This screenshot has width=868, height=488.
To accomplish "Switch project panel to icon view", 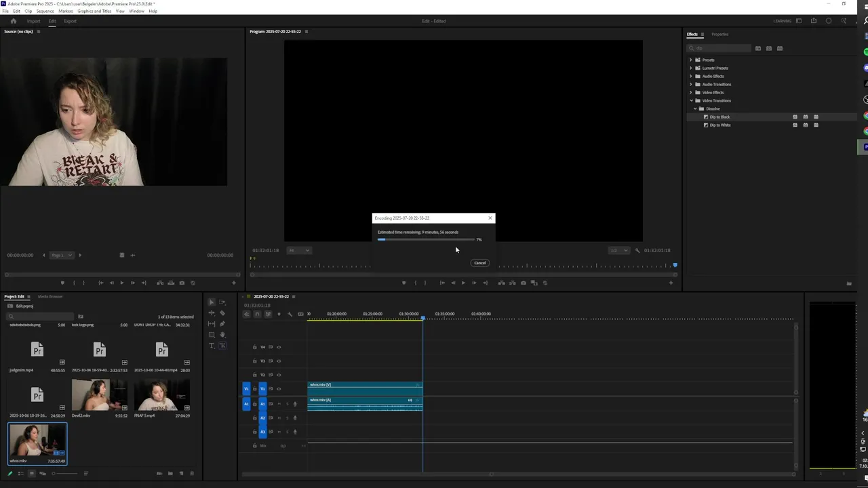I will click(32, 473).
